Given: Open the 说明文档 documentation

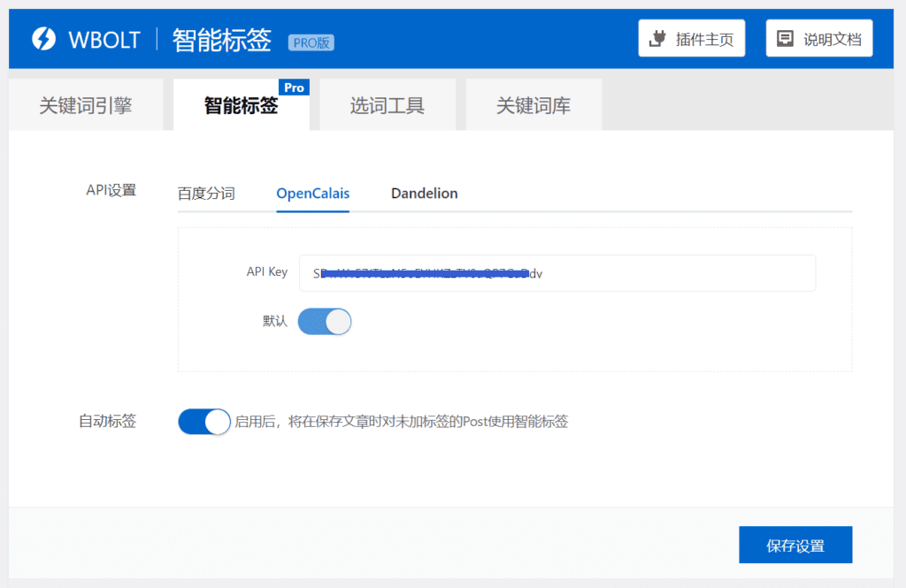Looking at the screenshot, I should (818, 37).
